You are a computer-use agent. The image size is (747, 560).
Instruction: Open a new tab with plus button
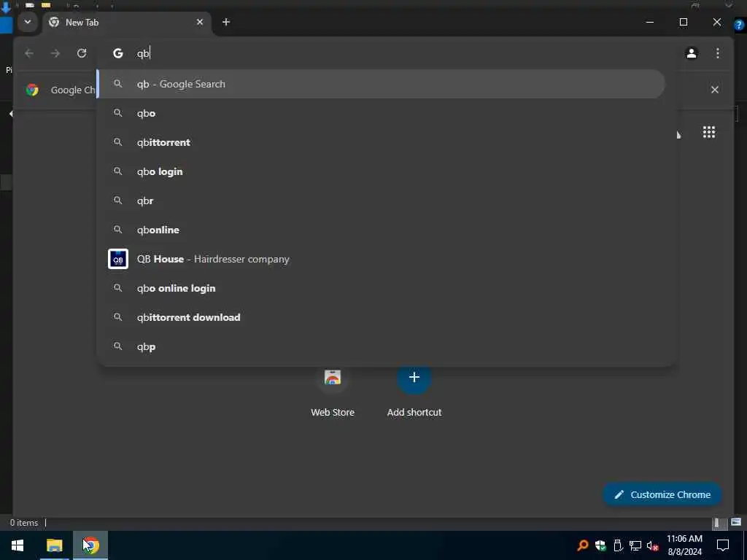(x=226, y=22)
